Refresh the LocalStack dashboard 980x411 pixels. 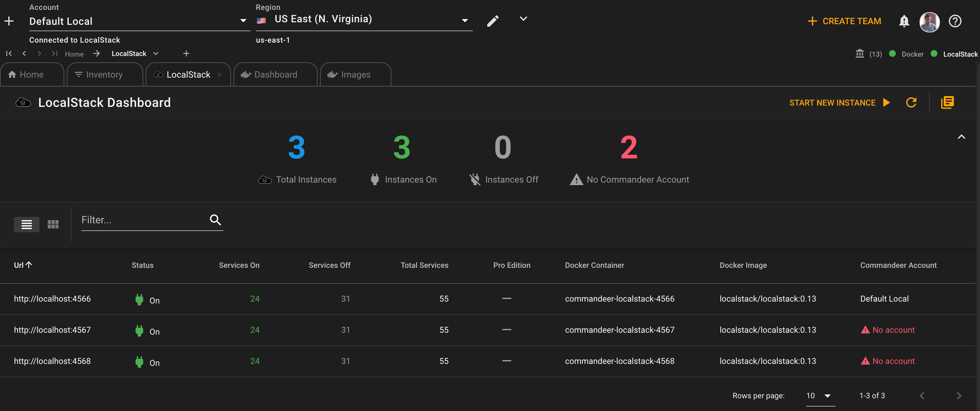pos(911,103)
